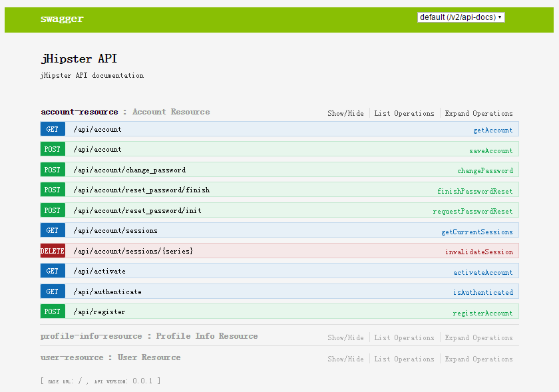Toggle Show/Hide for user-resource
This screenshot has height=392, width=559.
(345, 359)
